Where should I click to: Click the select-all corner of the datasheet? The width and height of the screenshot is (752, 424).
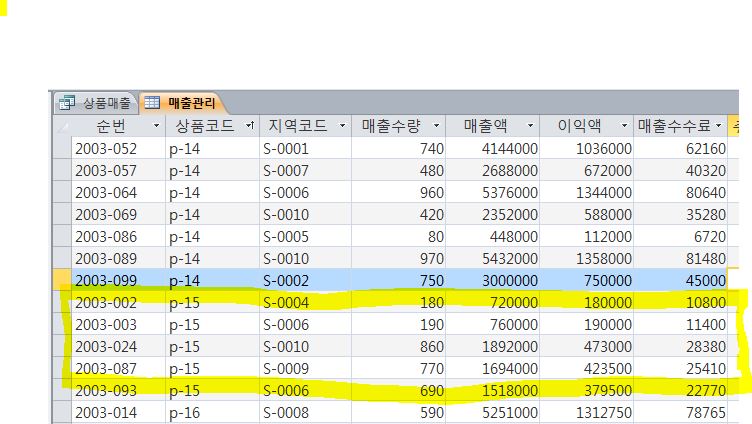tap(62, 126)
